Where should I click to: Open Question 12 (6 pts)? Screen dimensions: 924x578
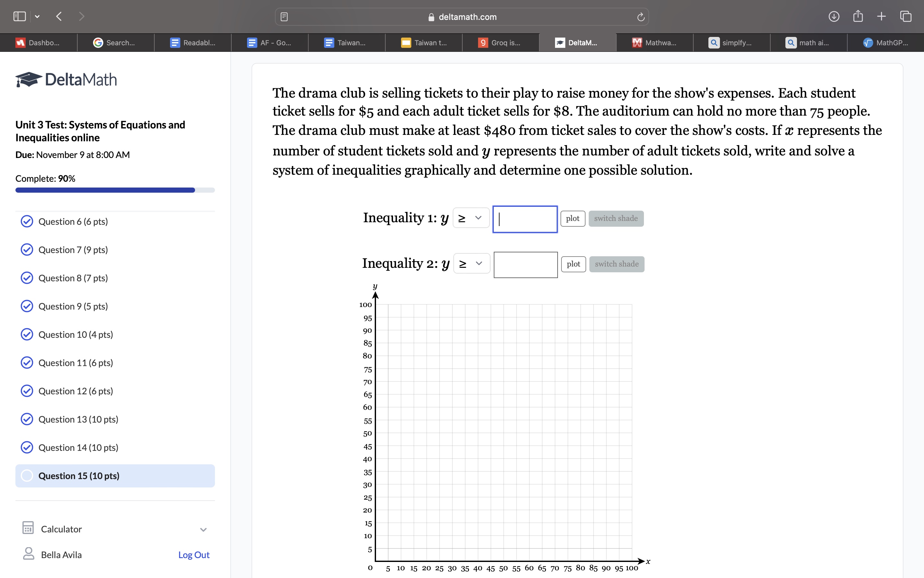click(x=115, y=391)
